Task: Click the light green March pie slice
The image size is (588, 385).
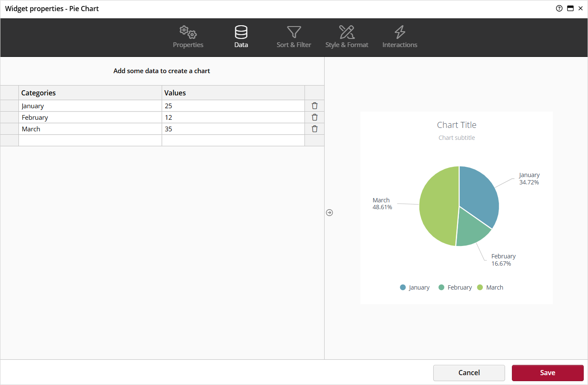Action: click(x=438, y=206)
